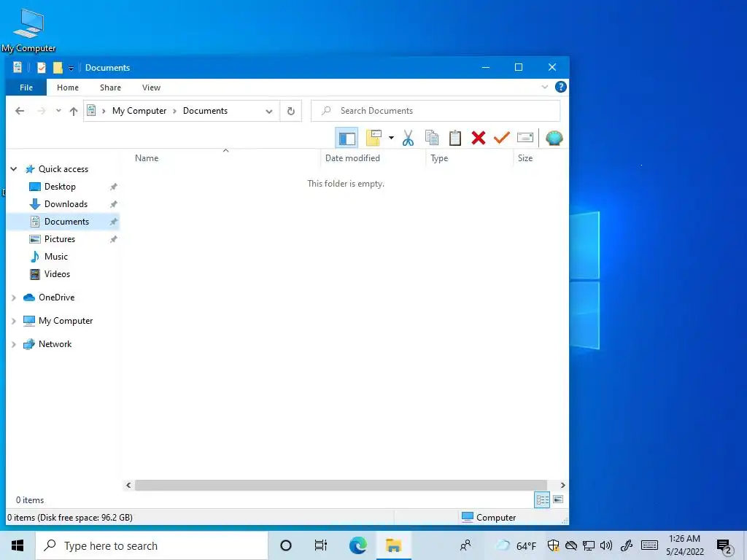Launch Microsoft Edge from taskbar
747x560 pixels.
pos(357,545)
